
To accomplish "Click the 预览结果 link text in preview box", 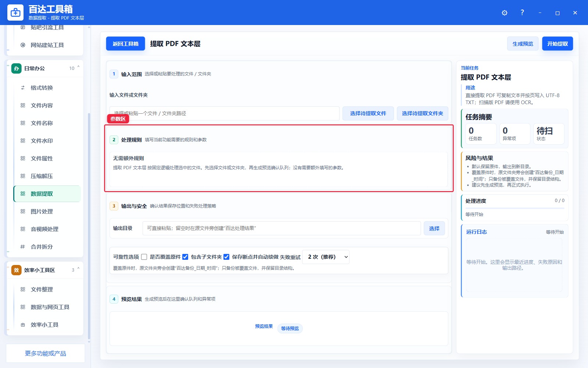I will [264, 326].
